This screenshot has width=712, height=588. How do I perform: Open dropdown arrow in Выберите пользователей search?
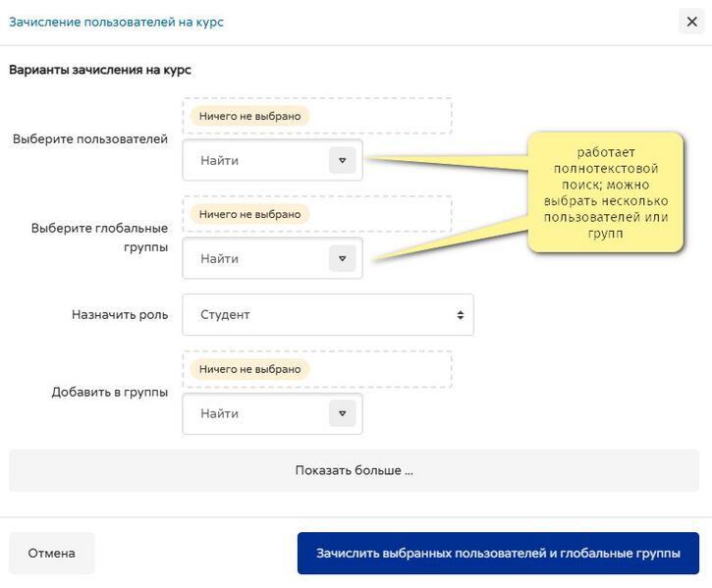tap(343, 160)
